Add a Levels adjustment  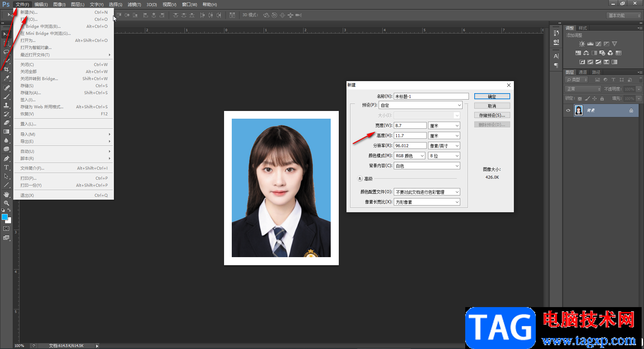pos(590,44)
